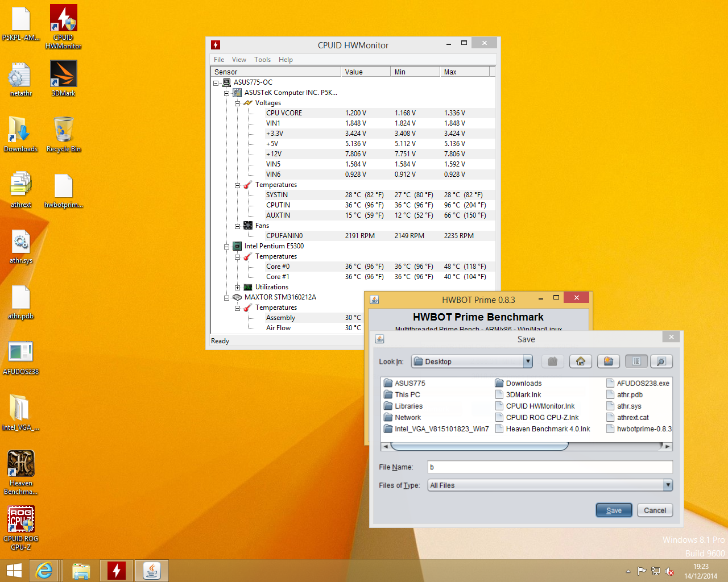Go up one level in Save dialog
The height and width of the screenshot is (582, 728).
tap(552, 361)
